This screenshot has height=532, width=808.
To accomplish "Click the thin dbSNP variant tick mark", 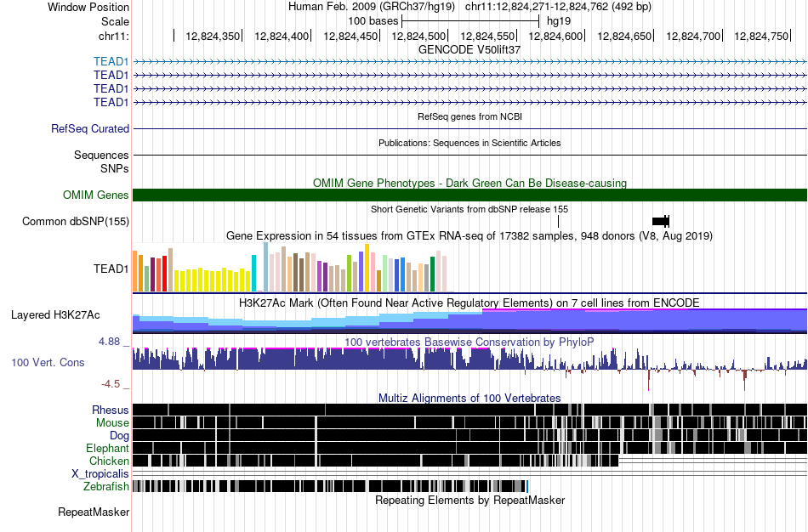I will pos(558,222).
